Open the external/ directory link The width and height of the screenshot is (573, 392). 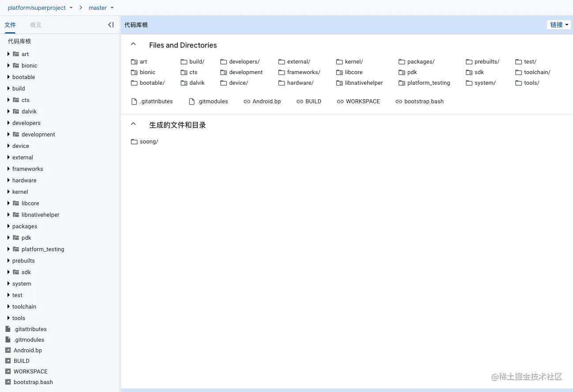299,62
